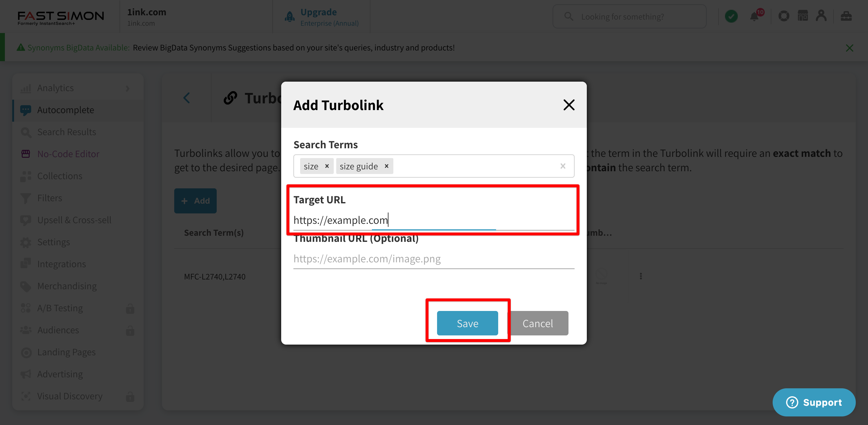The width and height of the screenshot is (868, 425).
Task: Click the back arrow beside Turbolinks title
Action: (186, 98)
